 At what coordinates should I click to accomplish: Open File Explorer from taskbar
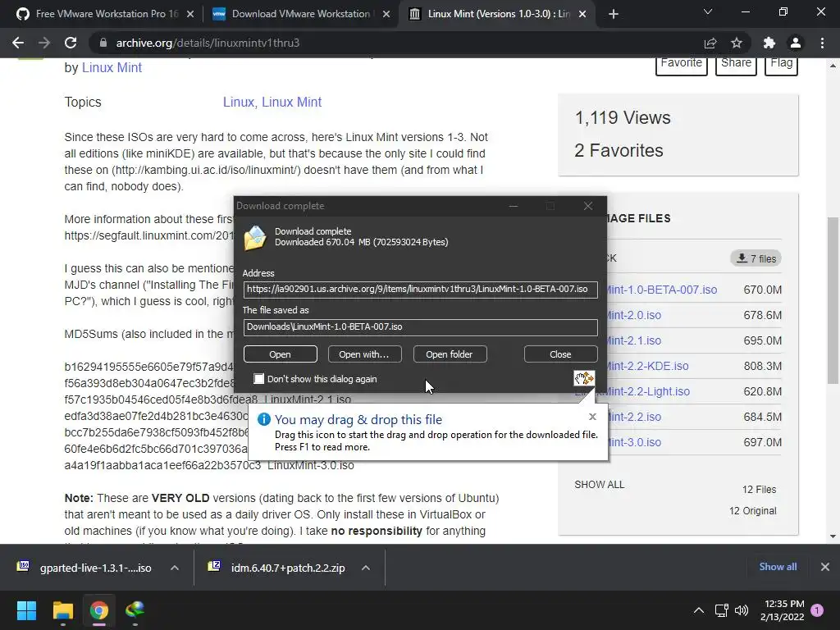(x=62, y=610)
